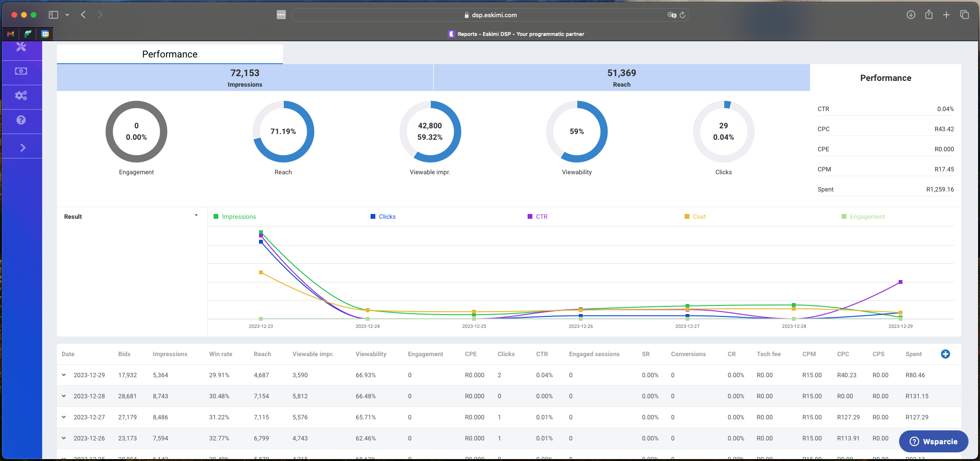980x461 pixels.
Task: Open the pinned Gmail tab
Action: (10, 34)
